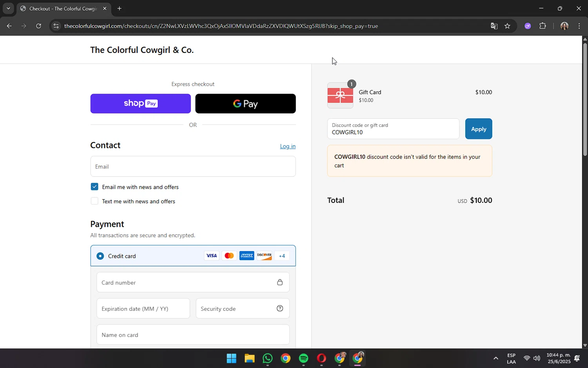588x368 pixels.
Task: Select the Credit card radio button
Action: click(100, 256)
